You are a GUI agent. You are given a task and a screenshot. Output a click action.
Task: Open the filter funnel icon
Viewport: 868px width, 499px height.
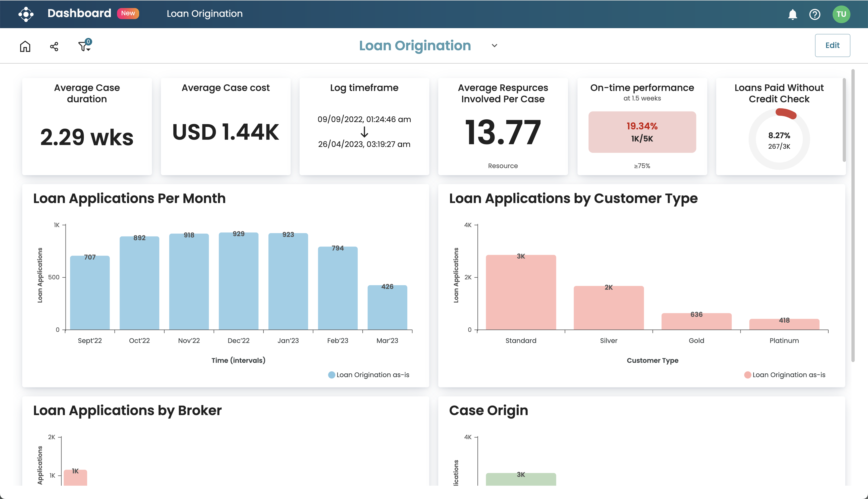click(84, 45)
